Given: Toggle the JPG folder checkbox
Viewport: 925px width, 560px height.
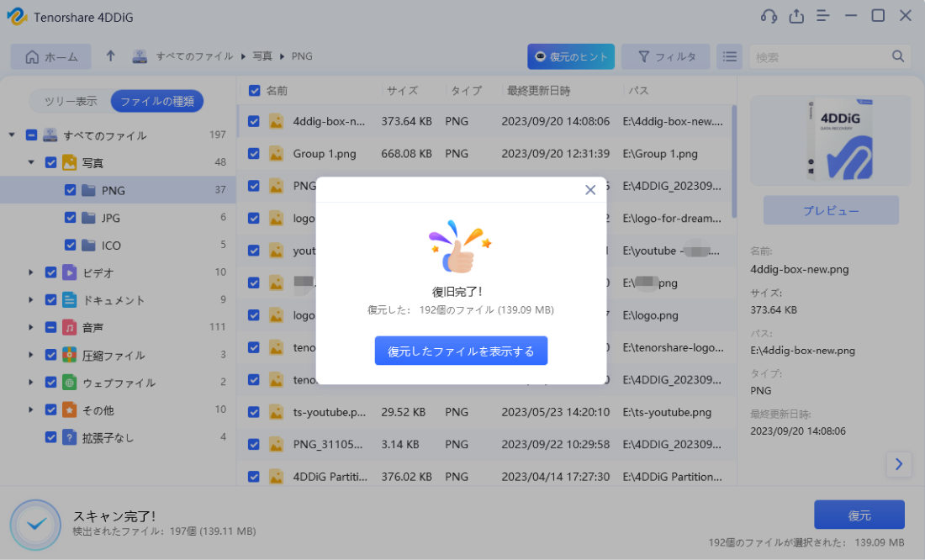Looking at the screenshot, I should (x=70, y=218).
